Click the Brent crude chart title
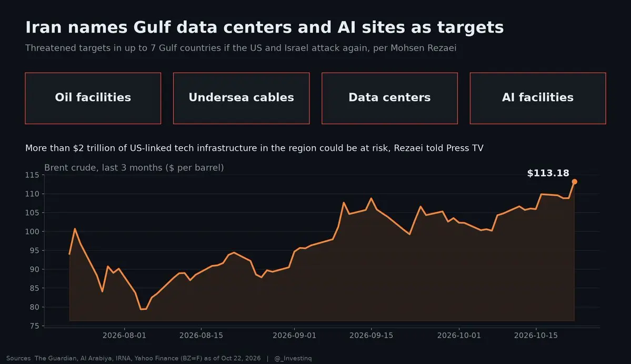Image resolution: width=631 pixels, height=364 pixels. (x=134, y=168)
